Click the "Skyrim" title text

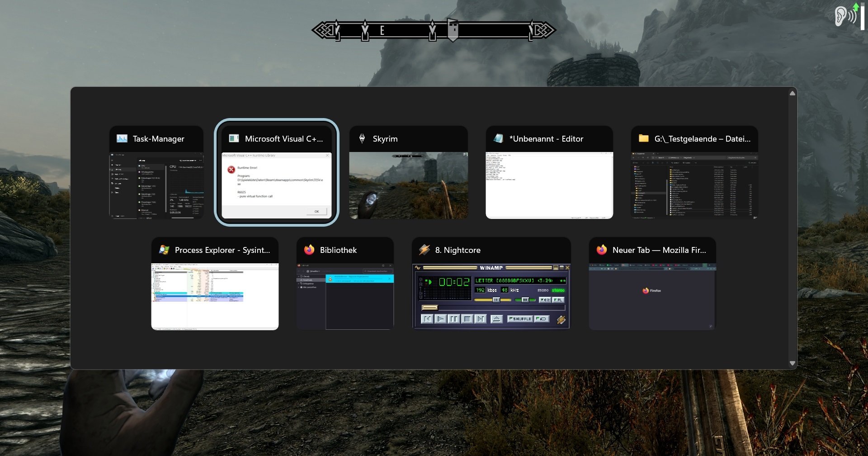385,139
